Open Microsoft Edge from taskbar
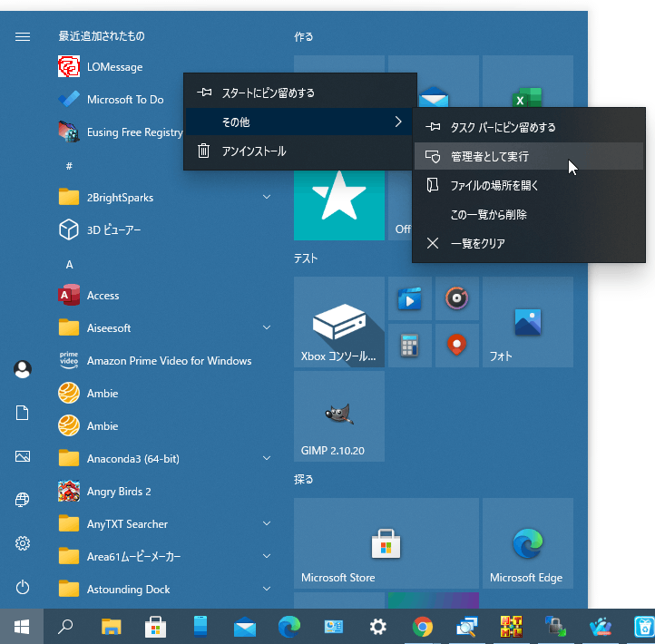The height and width of the screenshot is (644, 655). 289,627
